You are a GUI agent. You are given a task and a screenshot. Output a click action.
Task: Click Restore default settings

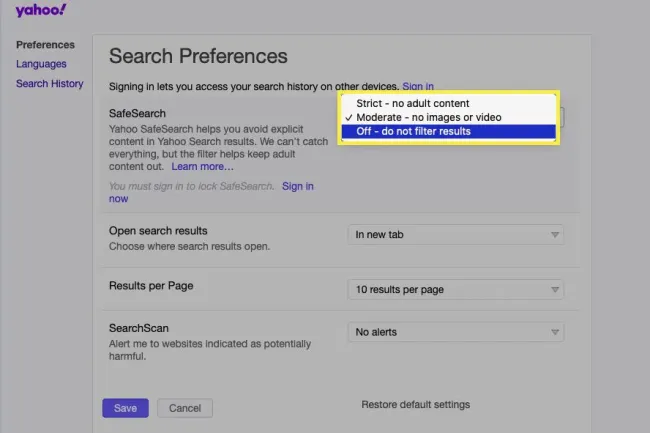(415, 405)
